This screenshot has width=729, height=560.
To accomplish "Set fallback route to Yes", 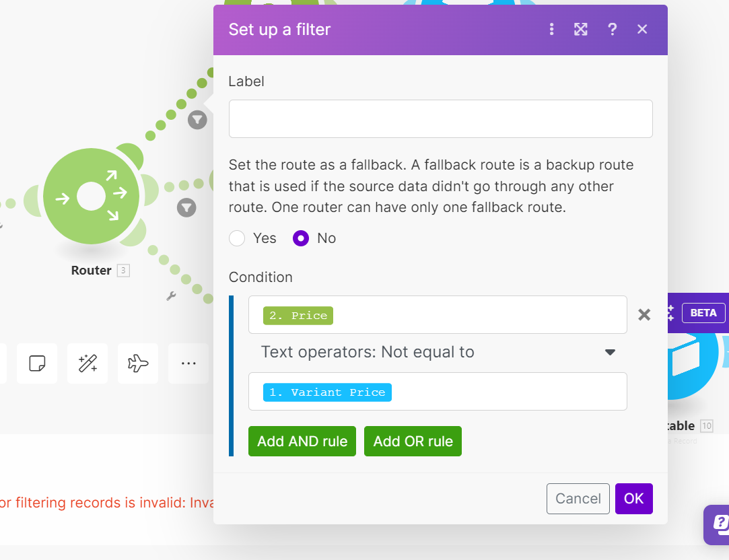I will click(237, 238).
